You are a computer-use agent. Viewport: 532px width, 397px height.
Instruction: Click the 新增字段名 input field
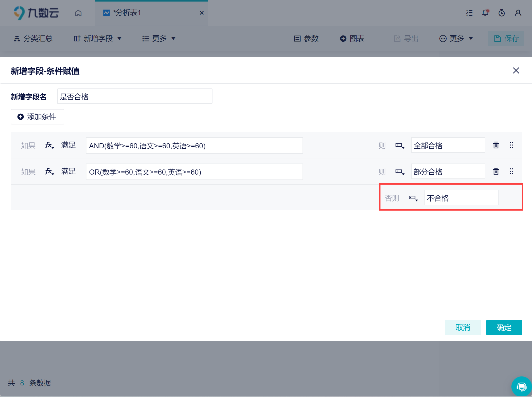click(135, 96)
